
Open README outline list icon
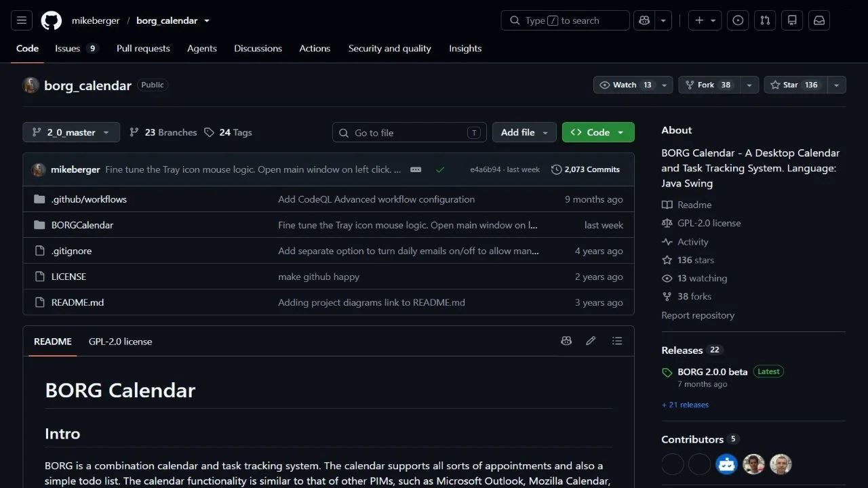617,341
